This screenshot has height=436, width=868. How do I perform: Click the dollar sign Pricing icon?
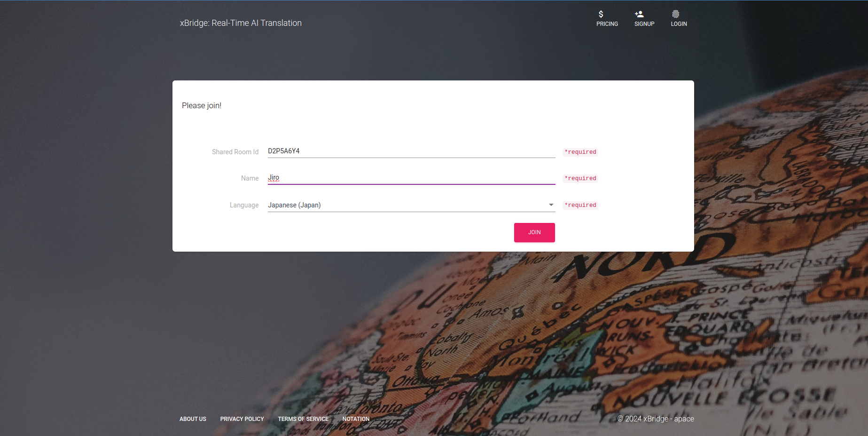tap(601, 14)
